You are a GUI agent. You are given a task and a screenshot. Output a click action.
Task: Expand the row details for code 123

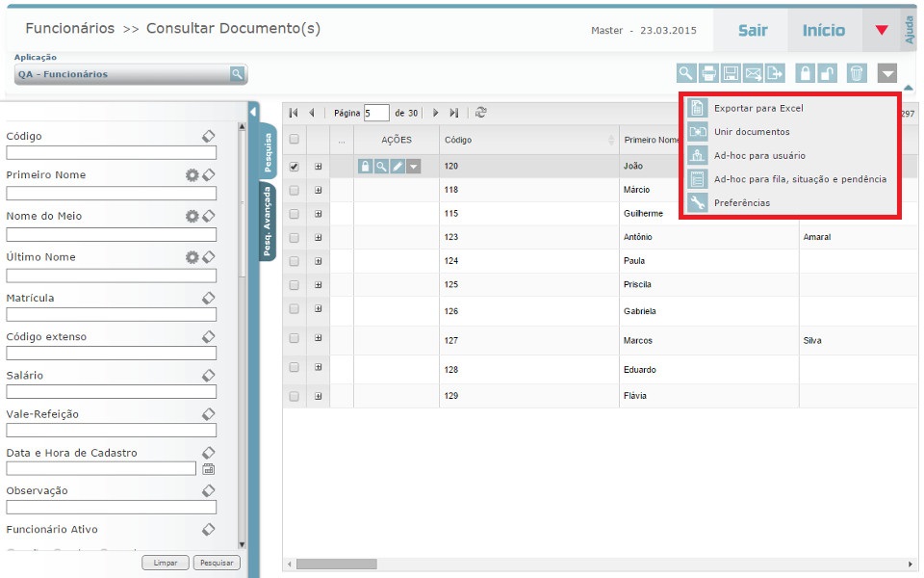[318, 237]
